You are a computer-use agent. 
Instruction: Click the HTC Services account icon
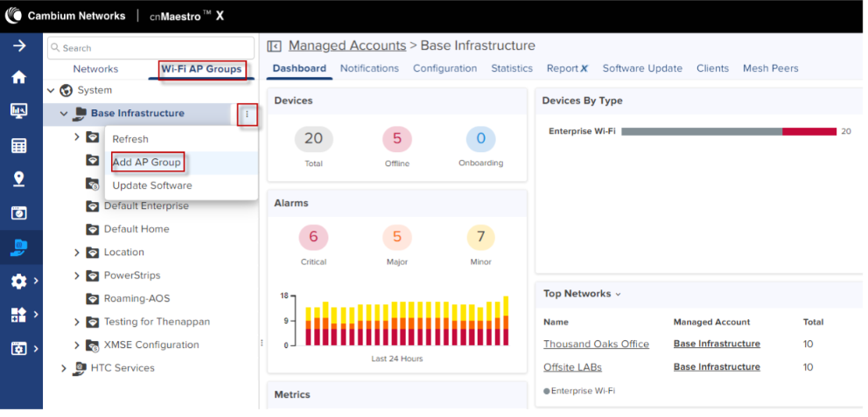click(x=80, y=368)
